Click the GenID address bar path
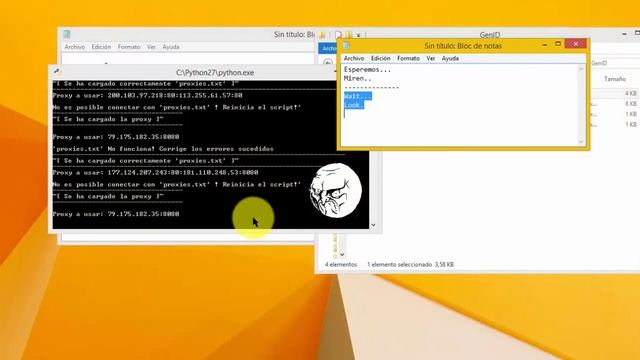640x360 pixels. [x=599, y=63]
